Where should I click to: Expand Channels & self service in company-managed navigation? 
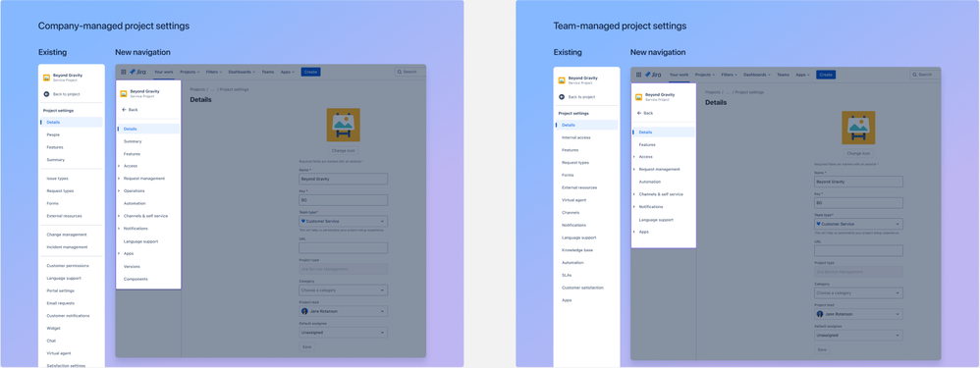tap(119, 216)
